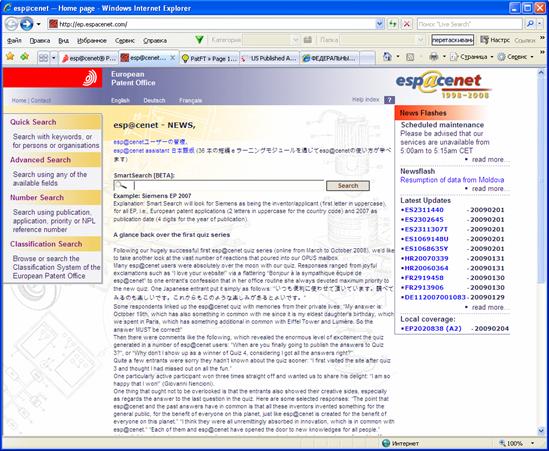549x451 pixels.
Task: Click the перетаскиван text field
Action: coord(452,40)
